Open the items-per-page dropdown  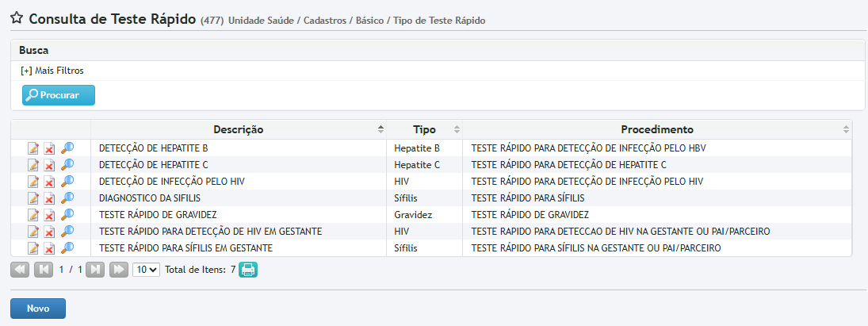coord(146,270)
